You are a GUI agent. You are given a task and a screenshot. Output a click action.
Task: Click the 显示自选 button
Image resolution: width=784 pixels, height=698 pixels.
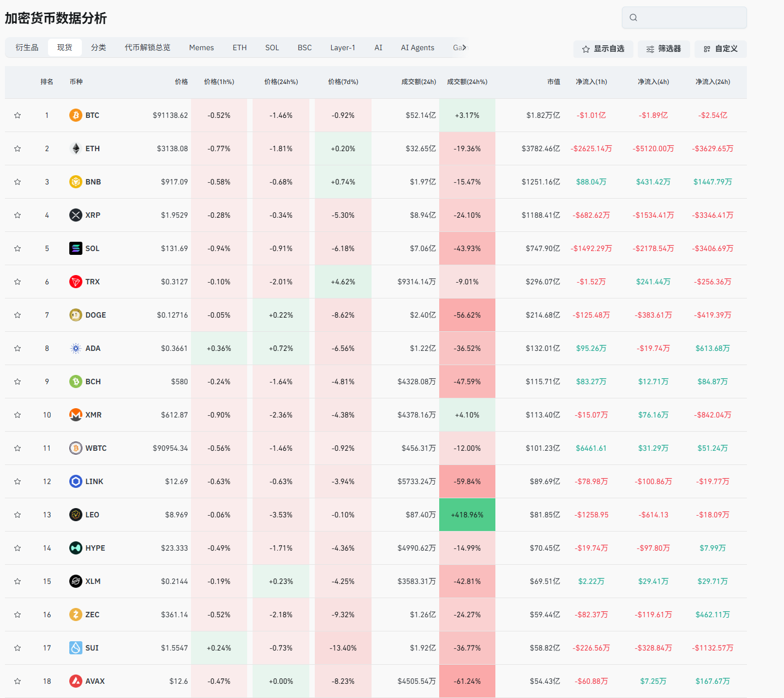coord(603,49)
